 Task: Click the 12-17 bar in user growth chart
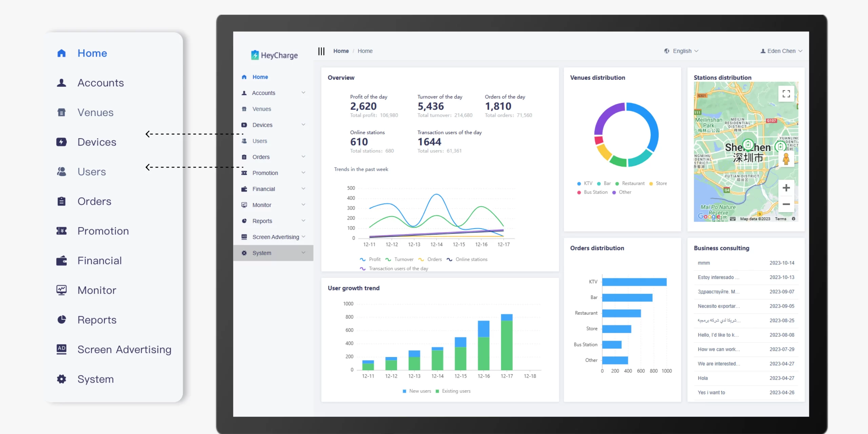pyautogui.click(x=507, y=342)
